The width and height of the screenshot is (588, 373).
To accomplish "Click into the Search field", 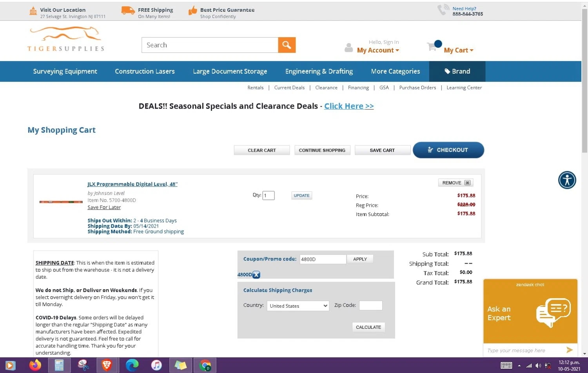I will [x=210, y=45].
